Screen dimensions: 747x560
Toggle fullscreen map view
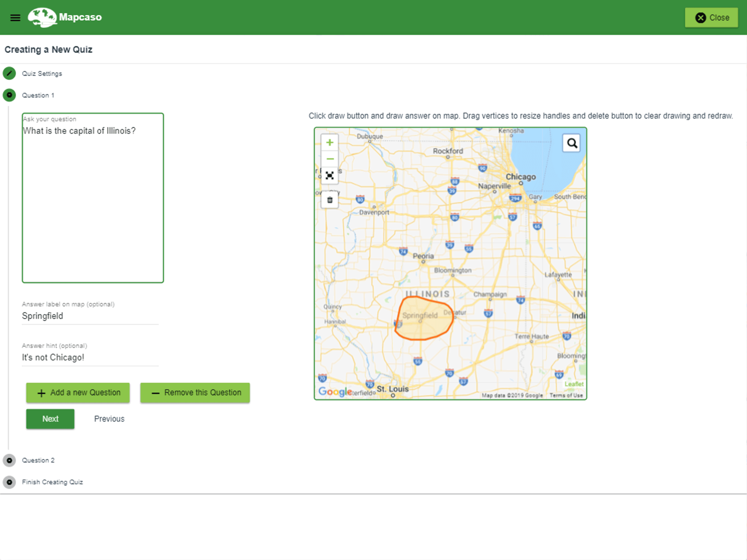click(329, 175)
